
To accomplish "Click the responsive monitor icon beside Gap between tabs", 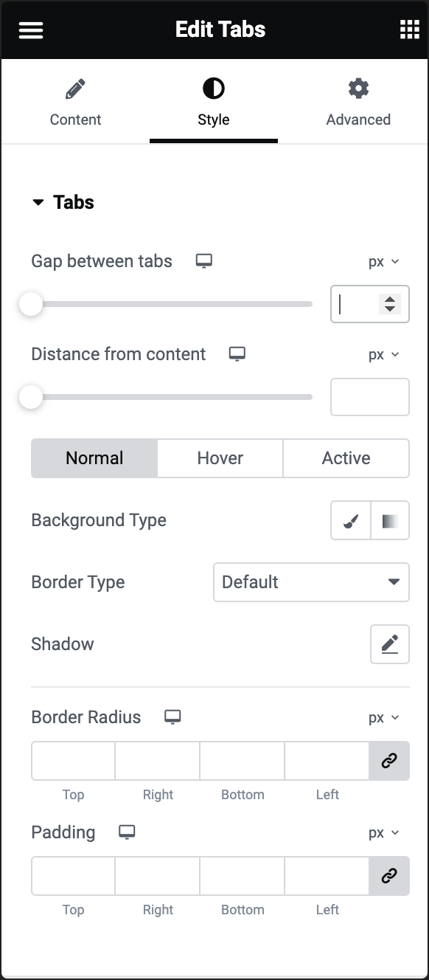I will [x=204, y=260].
